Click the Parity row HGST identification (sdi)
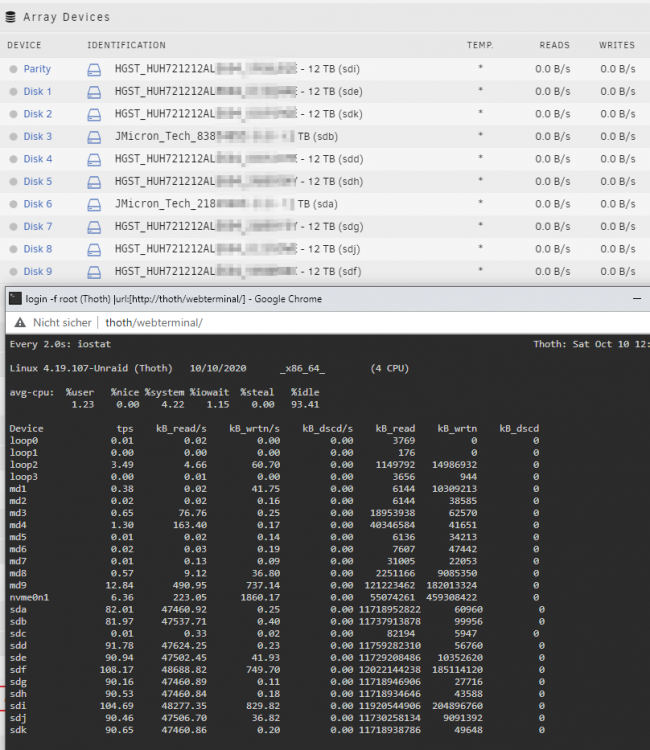Viewport: 650px width, 750px height. (237, 69)
